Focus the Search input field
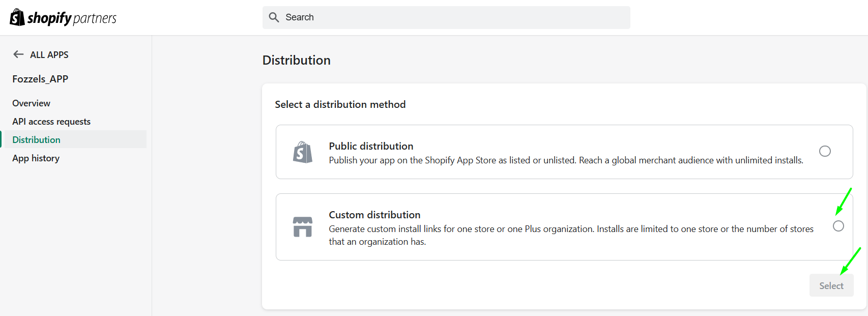The height and width of the screenshot is (316, 868). pyautogui.click(x=446, y=17)
